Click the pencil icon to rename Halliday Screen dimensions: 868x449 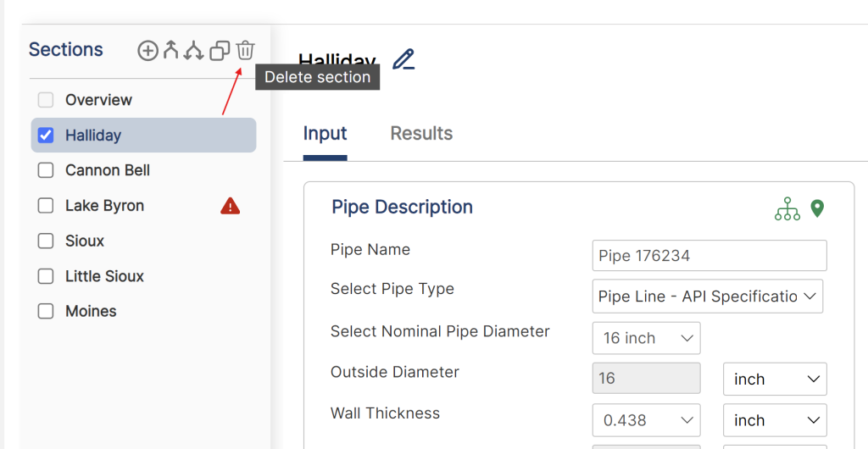pyautogui.click(x=404, y=59)
